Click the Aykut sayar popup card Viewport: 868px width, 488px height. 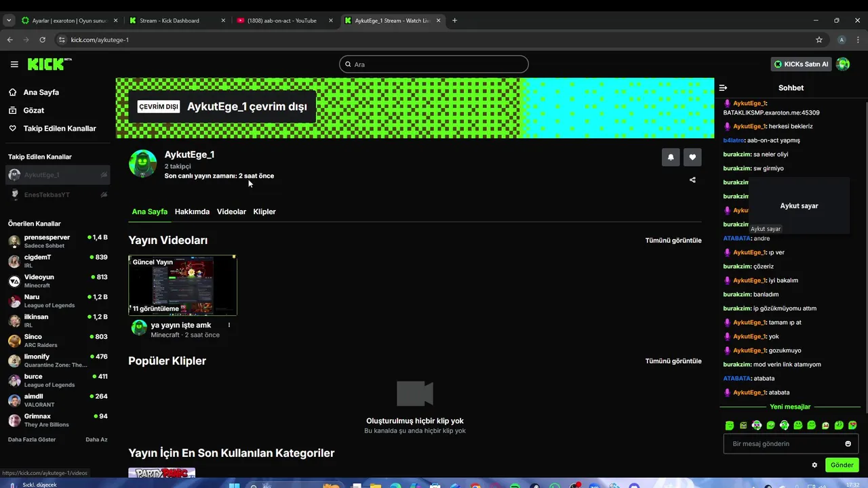coord(800,206)
